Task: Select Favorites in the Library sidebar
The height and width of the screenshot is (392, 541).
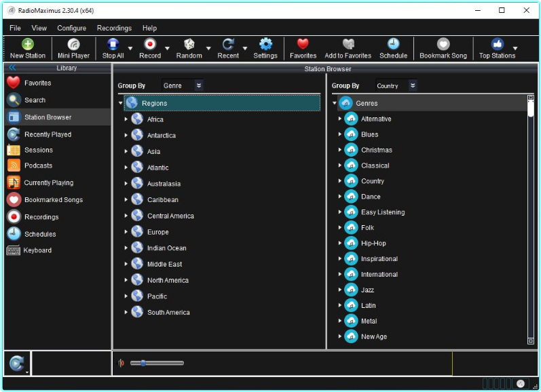Action: click(x=57, y=83)
